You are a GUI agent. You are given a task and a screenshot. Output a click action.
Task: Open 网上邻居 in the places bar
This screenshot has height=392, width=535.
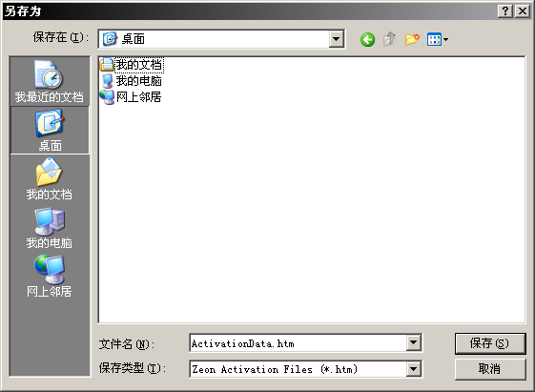click(x=50, y=277)
